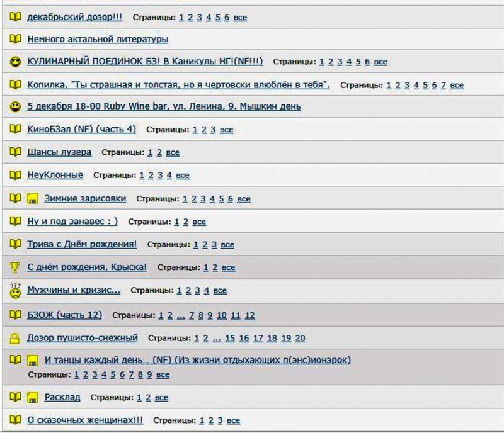Click the book icon beside 'НеуКлонные'
Viewport: 504px width, 433px height.
click(15, 175)
